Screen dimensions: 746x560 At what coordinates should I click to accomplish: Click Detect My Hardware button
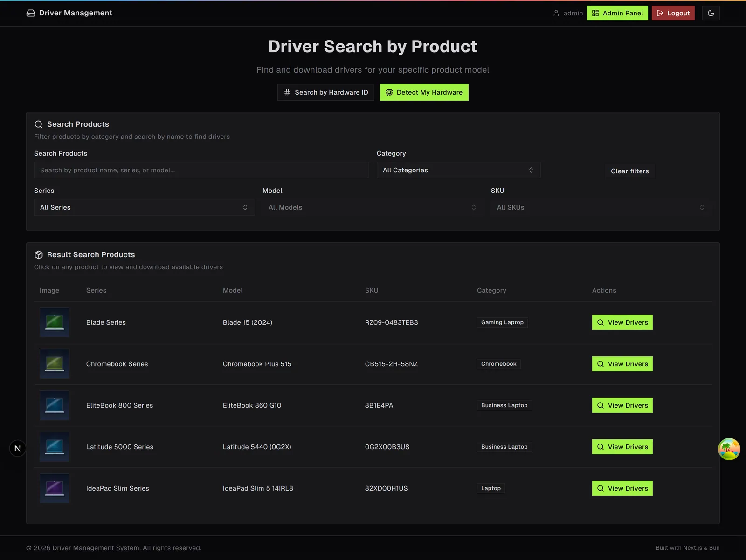coord(424,92)
